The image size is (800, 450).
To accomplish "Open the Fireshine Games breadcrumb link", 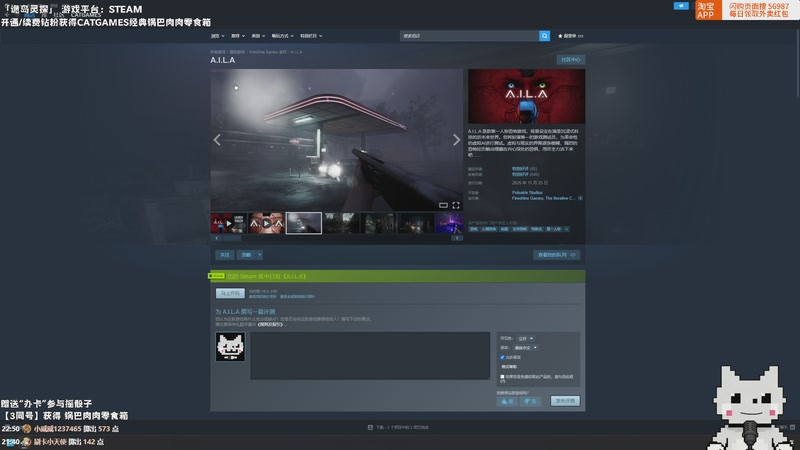I will (x=267, y=52).
